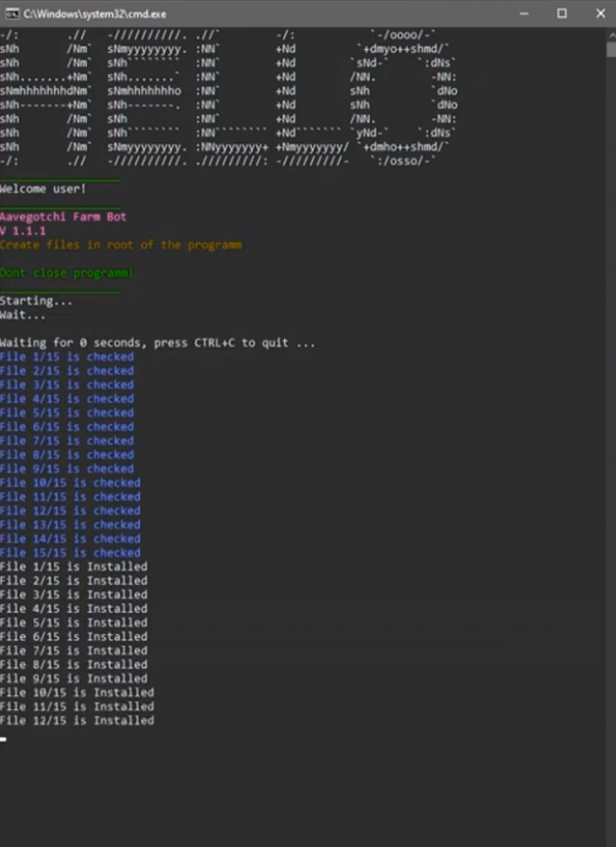Click 'Create files in root of the programm'

[121, 245]
